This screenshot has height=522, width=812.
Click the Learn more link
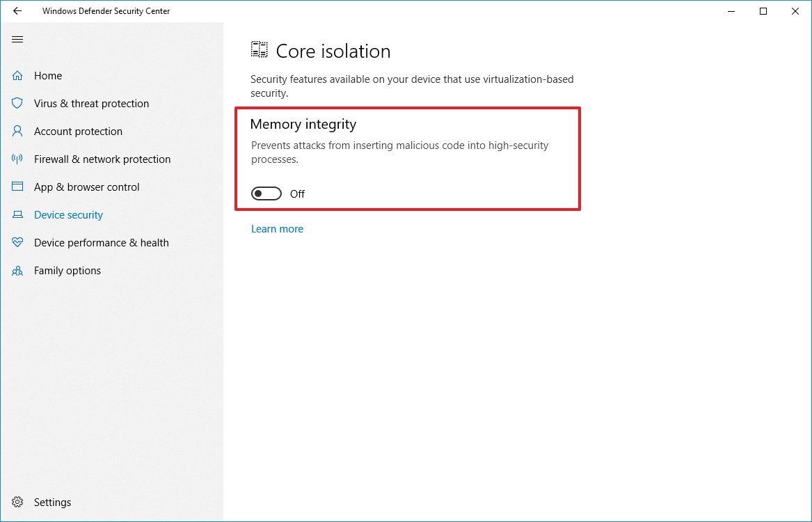click(x=277, y=228)
